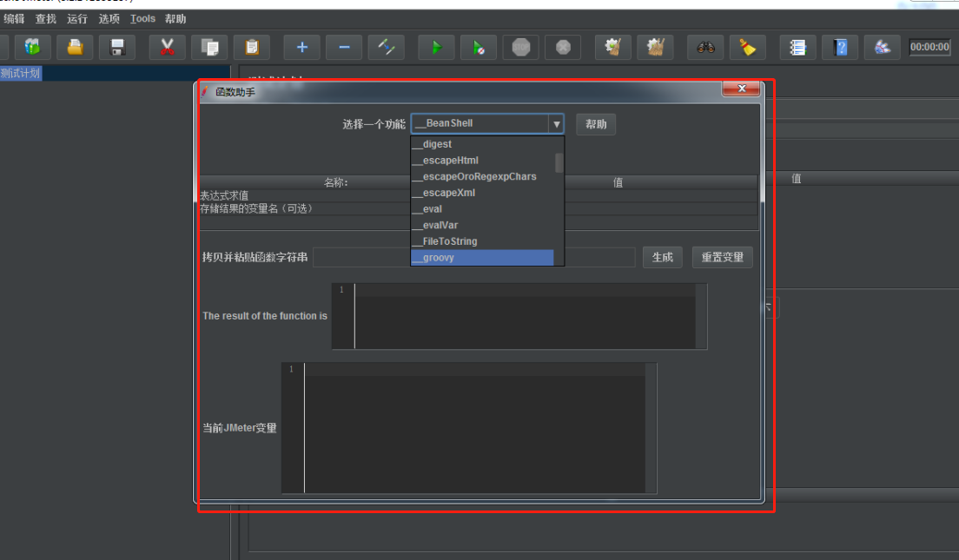Paste element using clipboard icon

(x=252, y=48)
